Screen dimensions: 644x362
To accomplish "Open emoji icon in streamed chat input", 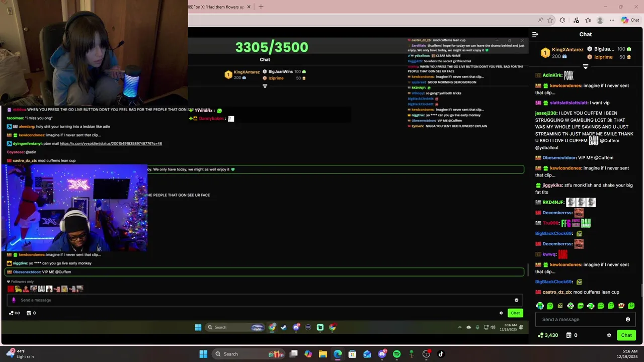I will pyautogui.click(x=516, y=300).
